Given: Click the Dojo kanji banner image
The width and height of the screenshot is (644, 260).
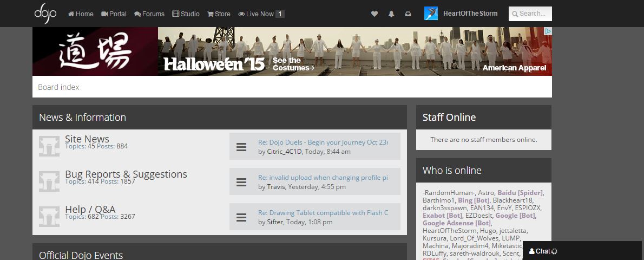Looking at the screenshot, I should tap(95, 51).
